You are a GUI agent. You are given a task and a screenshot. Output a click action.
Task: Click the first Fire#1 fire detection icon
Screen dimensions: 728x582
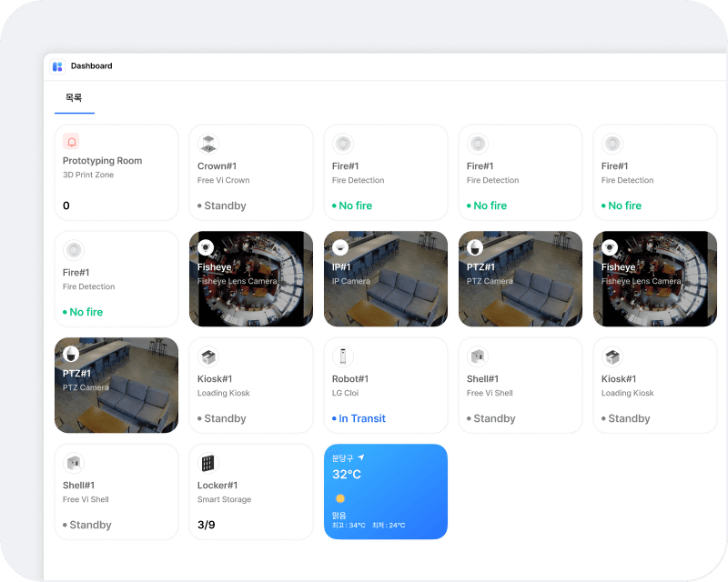[x=342, y=143]
